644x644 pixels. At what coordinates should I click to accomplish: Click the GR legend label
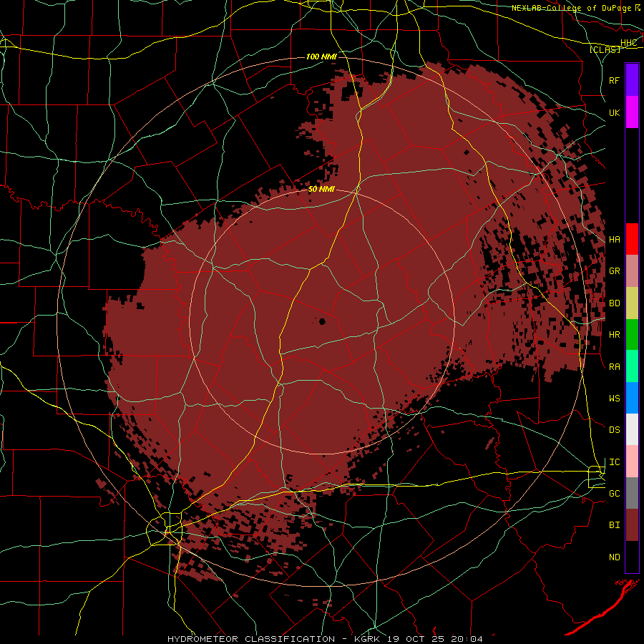point(614,271)
